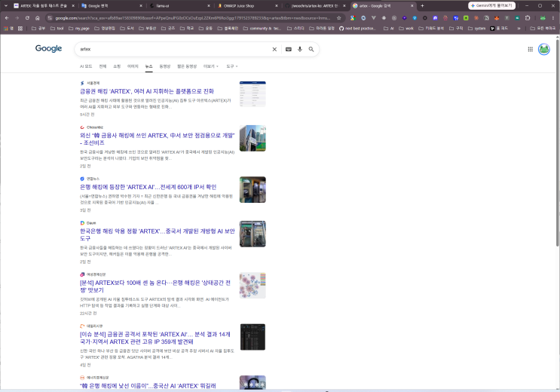Screen dimensions: 560x392
Task: Start voice search with the microphone
Action: coord(300,49)
